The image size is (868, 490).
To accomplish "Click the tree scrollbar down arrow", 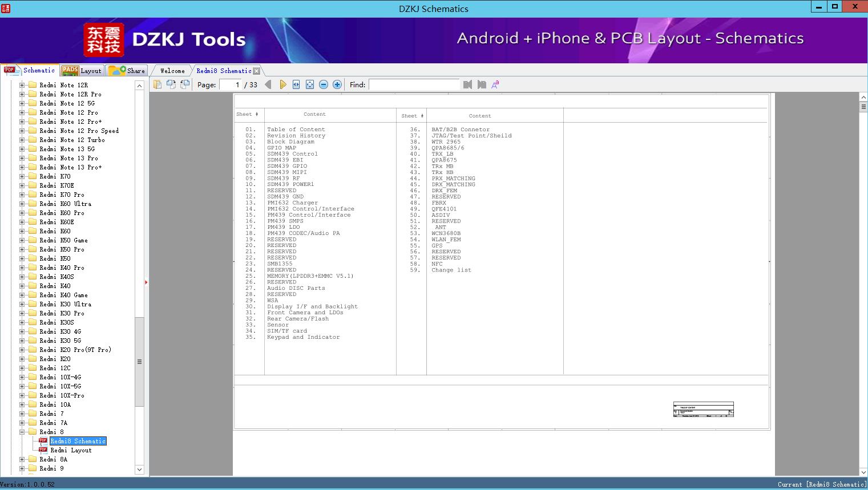I will point(139,469).
